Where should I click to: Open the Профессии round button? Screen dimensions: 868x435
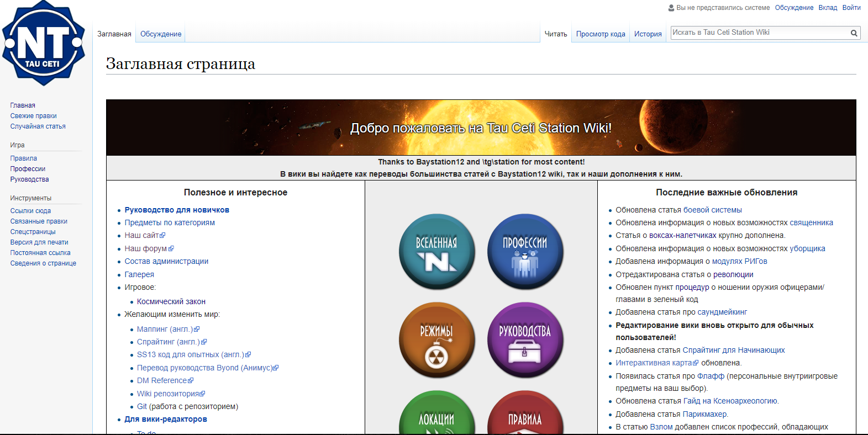(x=525, y=252)
